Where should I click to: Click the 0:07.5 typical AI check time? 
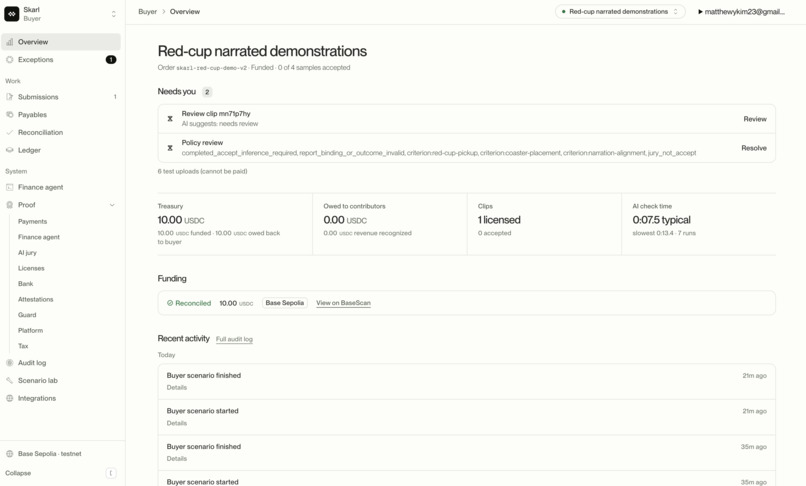click(x=662, y=220)
